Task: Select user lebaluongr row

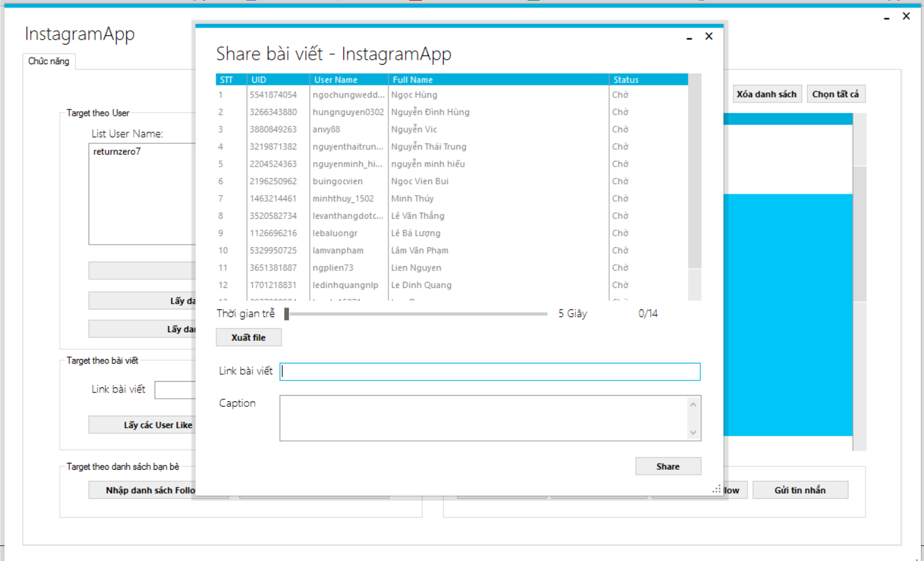Action: [x=452, y=233]
